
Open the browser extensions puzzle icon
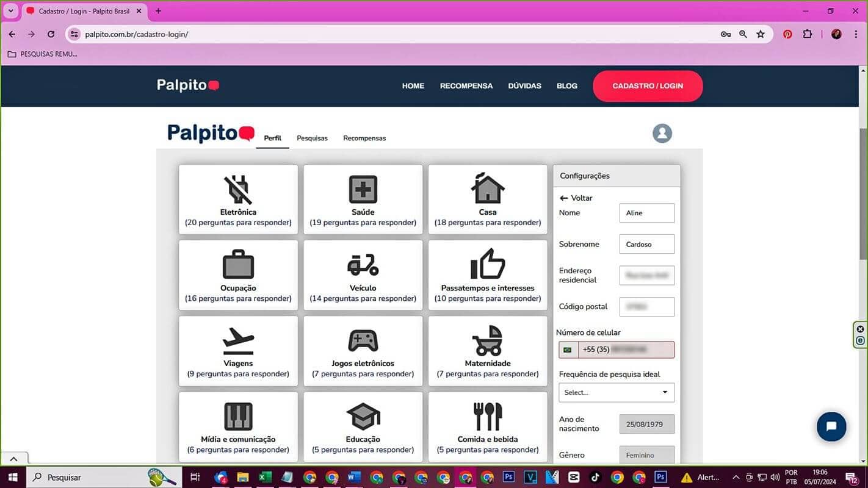click(x=808, y=34)
